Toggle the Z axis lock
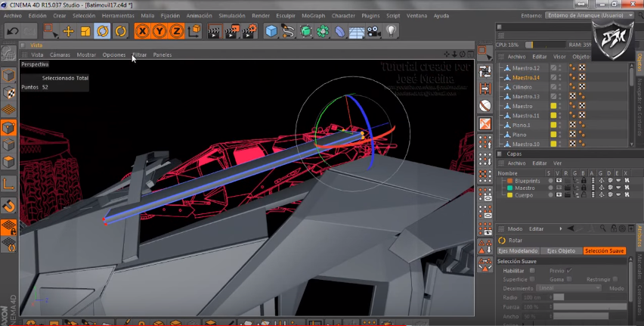The image size is (644, 326). (176, 31)
